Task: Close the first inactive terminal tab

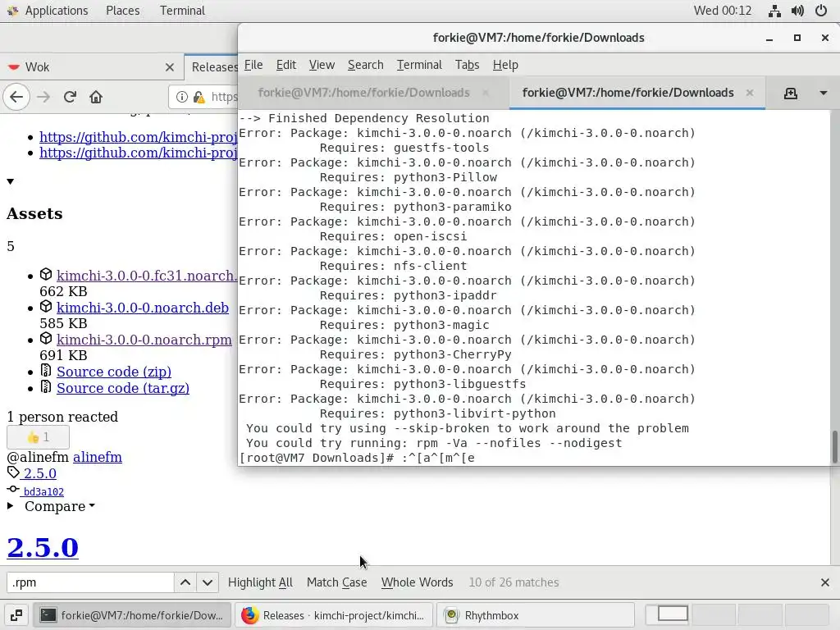Action: [x=486, y=93]
